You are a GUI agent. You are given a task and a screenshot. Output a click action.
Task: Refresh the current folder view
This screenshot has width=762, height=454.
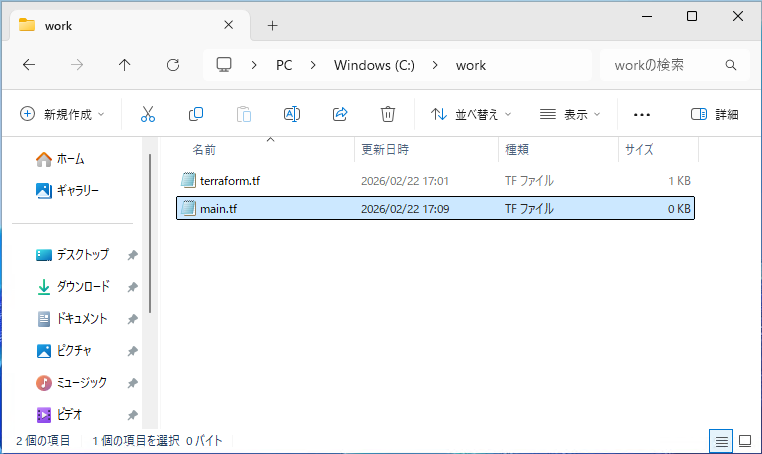[x=173, y=65]
